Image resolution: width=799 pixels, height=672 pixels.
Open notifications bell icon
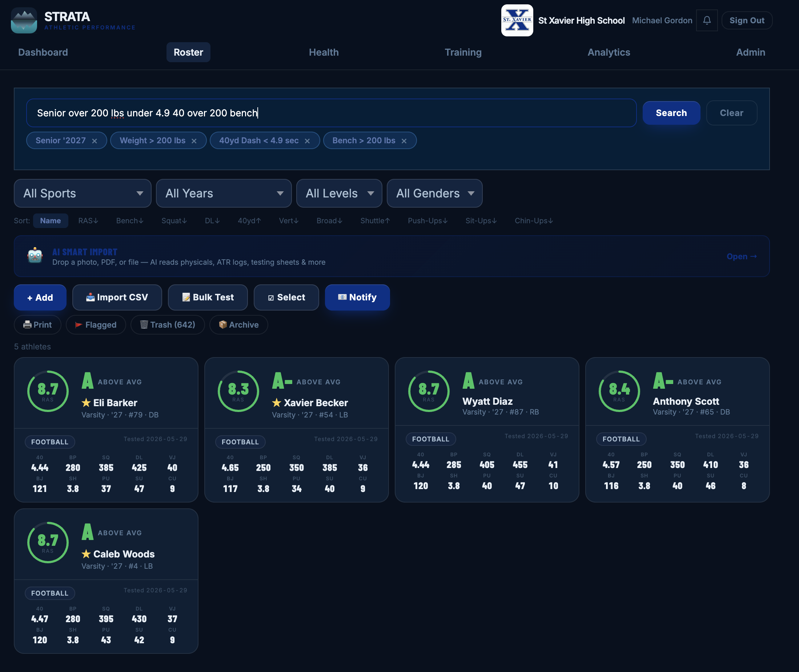click(x=706, y=21)
